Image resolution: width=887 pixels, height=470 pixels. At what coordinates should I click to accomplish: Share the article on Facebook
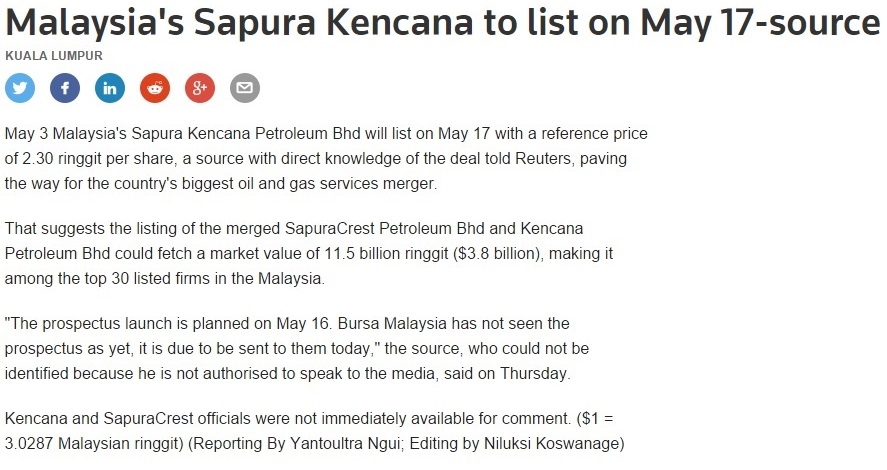[65, 88]
